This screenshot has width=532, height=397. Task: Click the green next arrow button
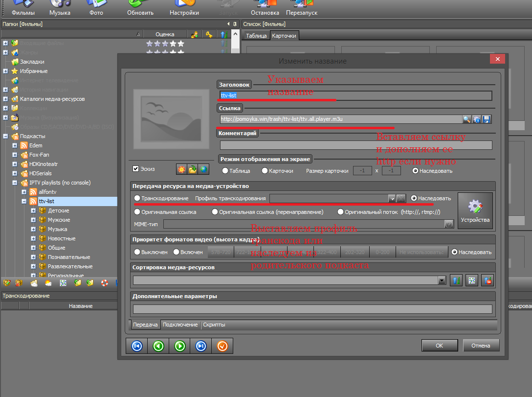179,346
